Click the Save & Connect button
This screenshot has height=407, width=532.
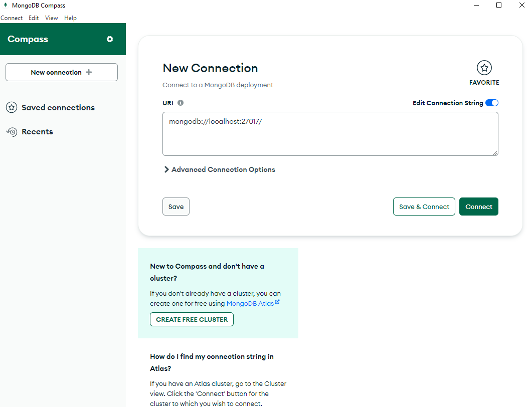[424, 207]
